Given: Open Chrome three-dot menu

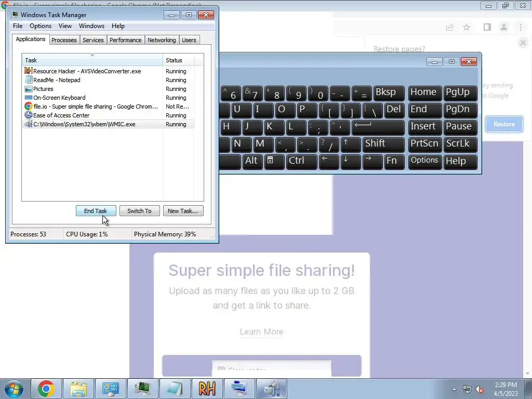Looking at the screenshot, I should (521, 27).
